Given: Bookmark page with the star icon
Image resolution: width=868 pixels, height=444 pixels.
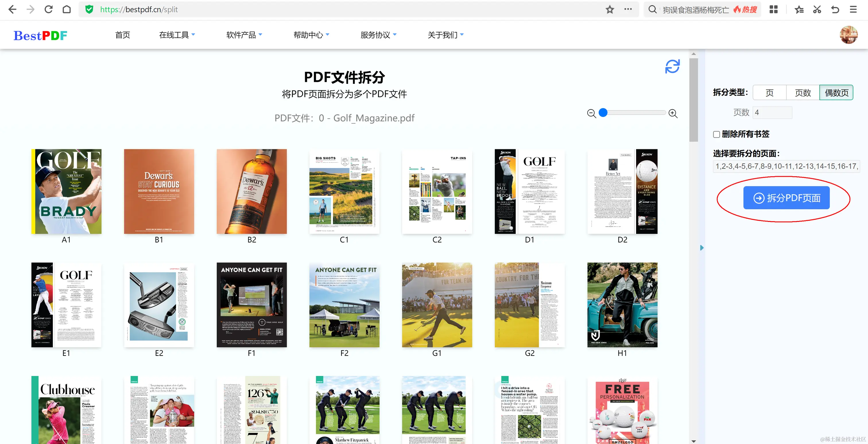Looking at the screenshot, I should coord(610,9).
